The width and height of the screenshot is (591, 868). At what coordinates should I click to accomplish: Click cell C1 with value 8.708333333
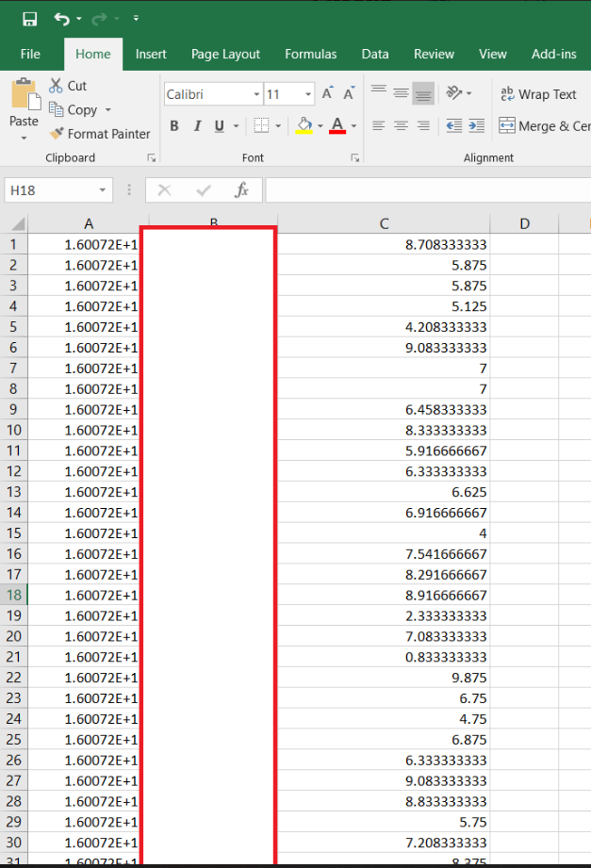coord(384,244)
